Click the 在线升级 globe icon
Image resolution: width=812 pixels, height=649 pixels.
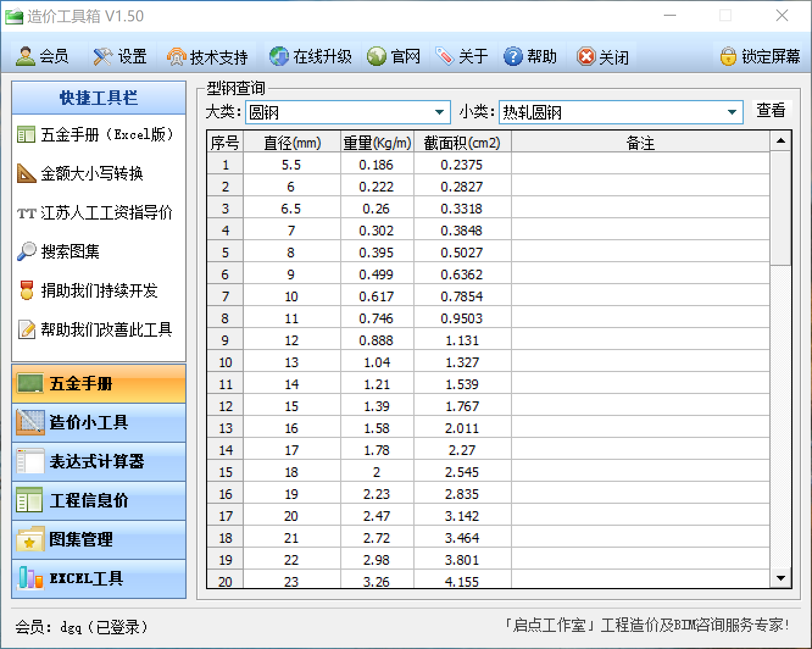pos(279,57)
